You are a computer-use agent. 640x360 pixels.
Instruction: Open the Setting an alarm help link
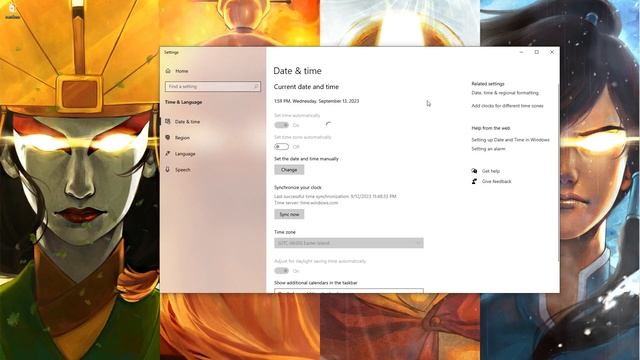[488, 149]
